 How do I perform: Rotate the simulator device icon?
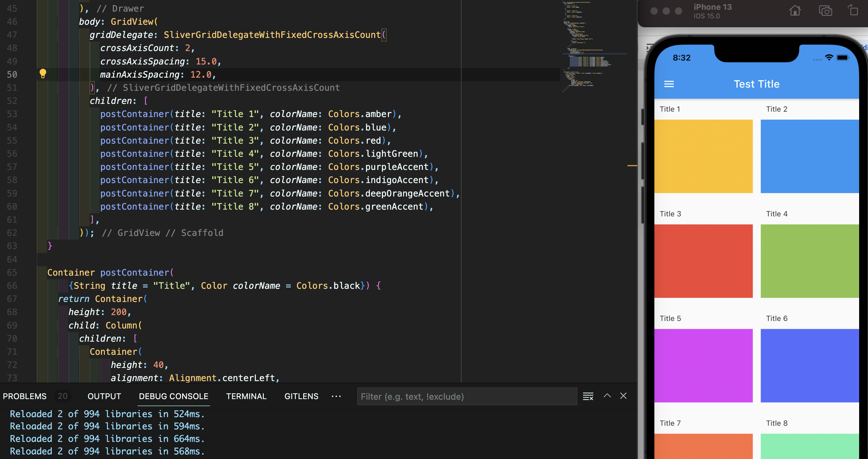[x=853, y=11]
